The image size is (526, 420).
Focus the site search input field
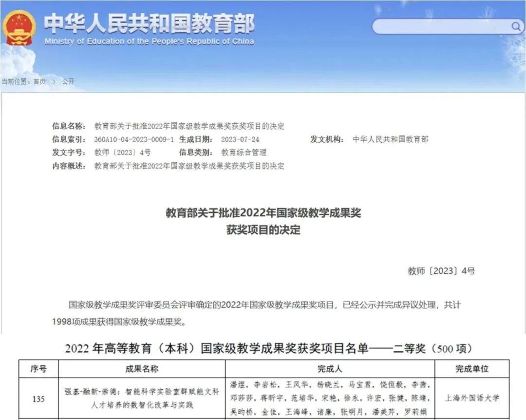click(x=448, y=26)
